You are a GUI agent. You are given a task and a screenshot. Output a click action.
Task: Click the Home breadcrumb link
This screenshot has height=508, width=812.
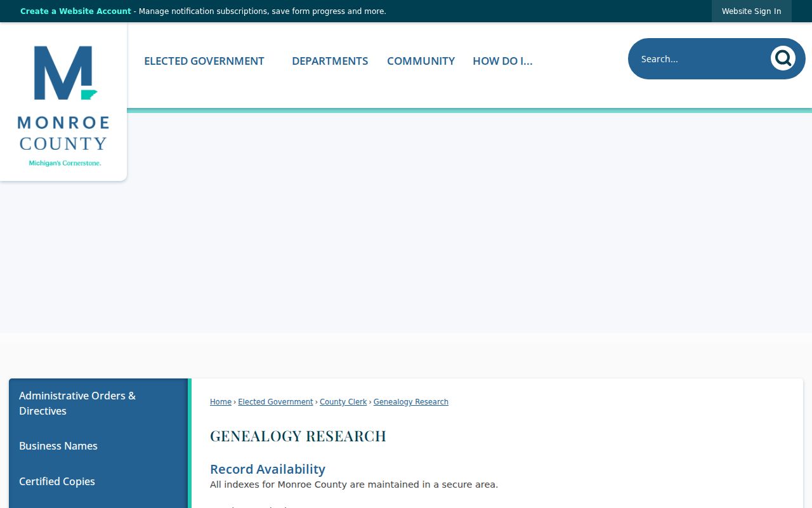[221, 402]
